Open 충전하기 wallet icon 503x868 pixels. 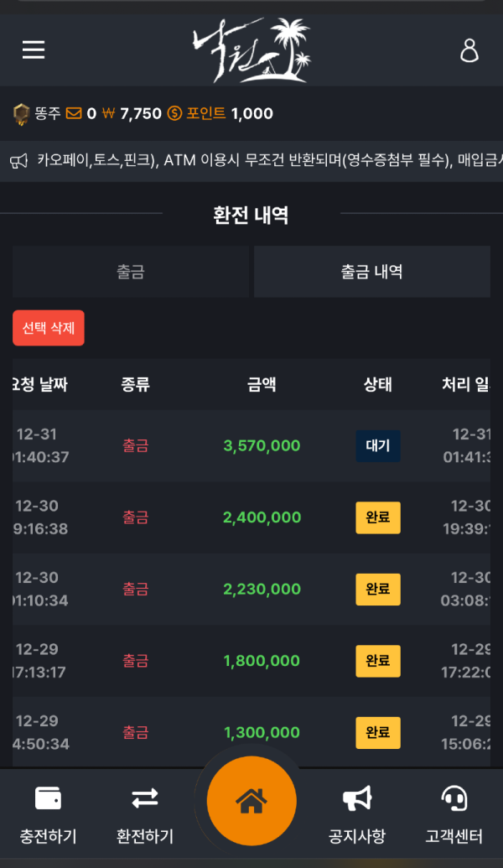[x=48, y=798]
